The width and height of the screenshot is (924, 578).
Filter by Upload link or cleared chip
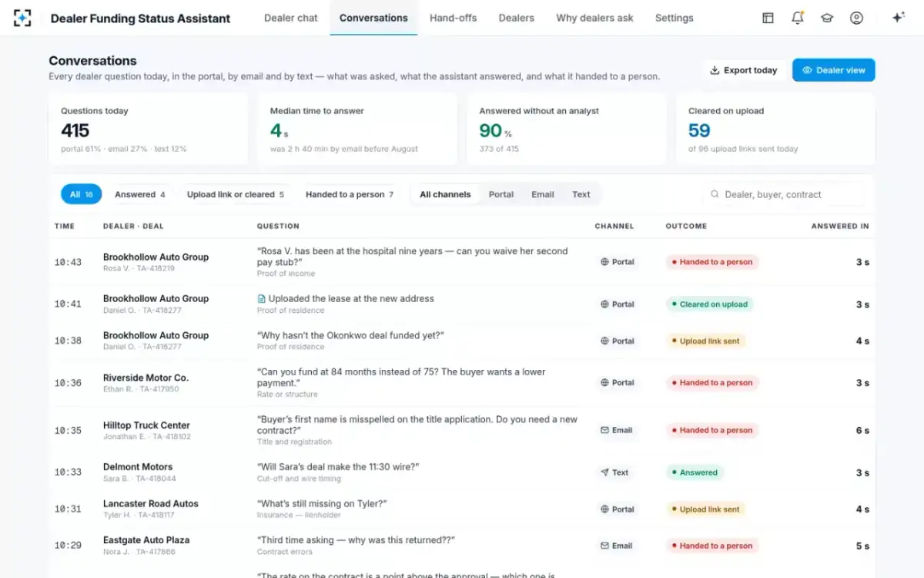click(236, 194)
